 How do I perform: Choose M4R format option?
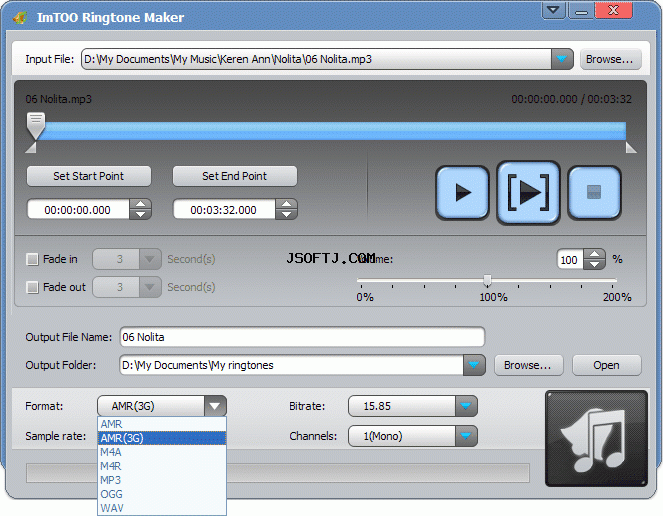pyautogui.click(x=162, y=466)
